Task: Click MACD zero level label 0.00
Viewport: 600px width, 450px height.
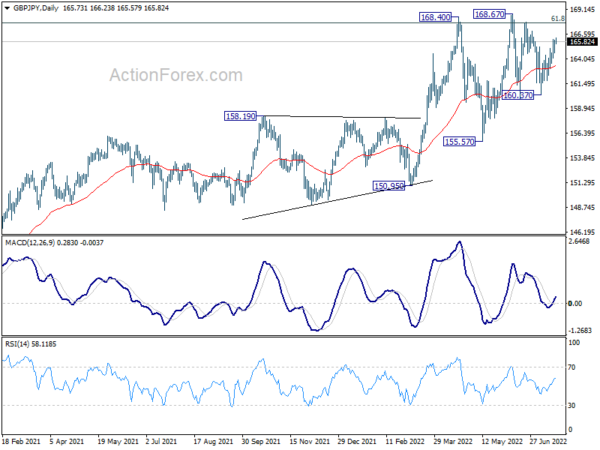Action: [x=575, y=303]
